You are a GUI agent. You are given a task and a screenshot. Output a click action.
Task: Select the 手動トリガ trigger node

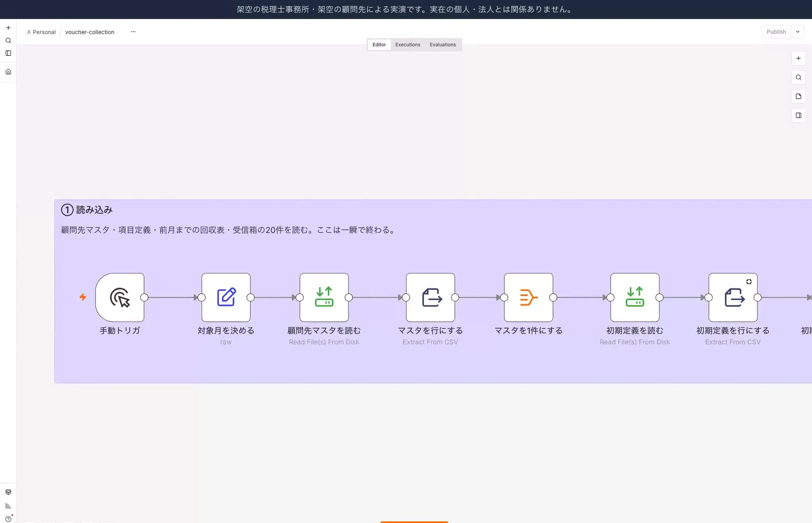[x=120, y=297]
